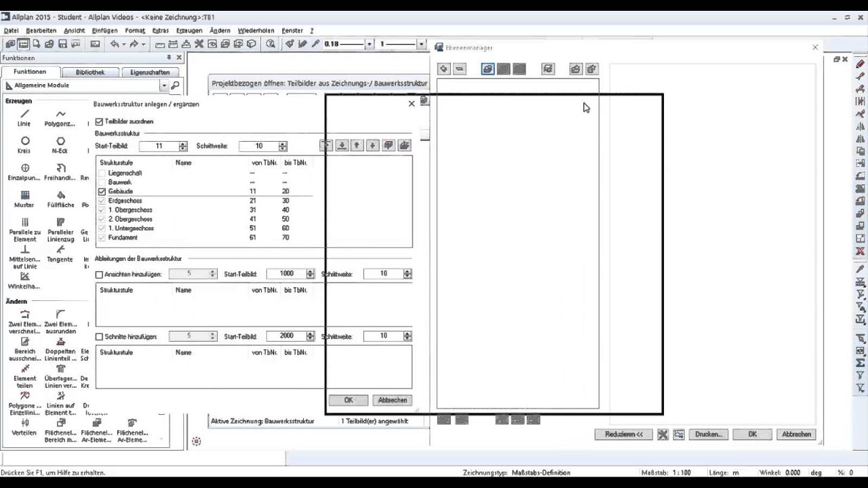The width and height of the screenshot is (868, 488).
Task: Open the Allgemeine Module dropdown
Action: (163, 85)
